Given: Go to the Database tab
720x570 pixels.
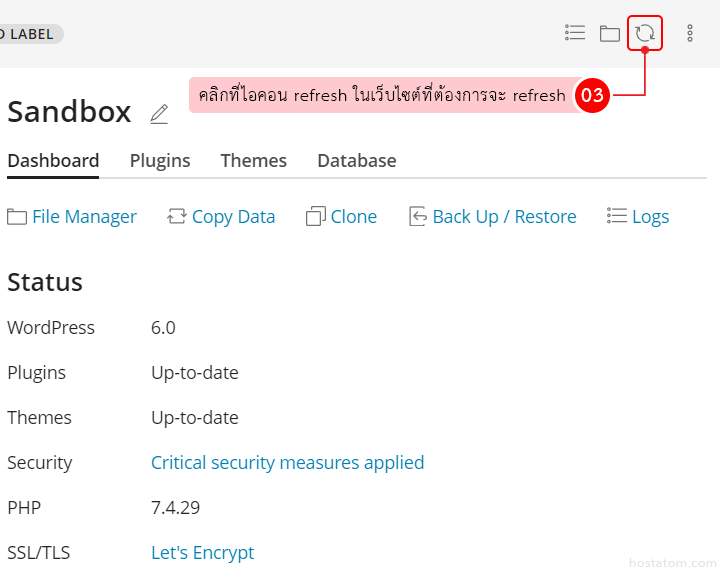Looking at the screenshot, I should [x=356, y=161].
